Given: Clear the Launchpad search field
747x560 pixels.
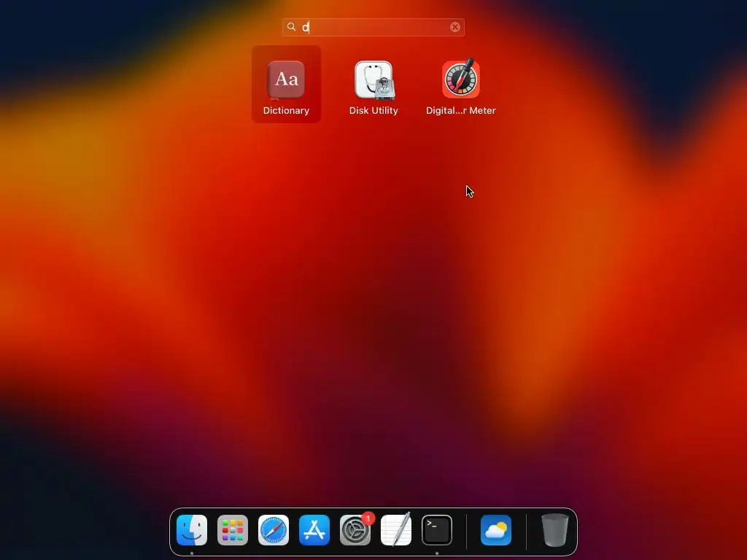Looking at the screenshot, I should (x=455, y=27).
